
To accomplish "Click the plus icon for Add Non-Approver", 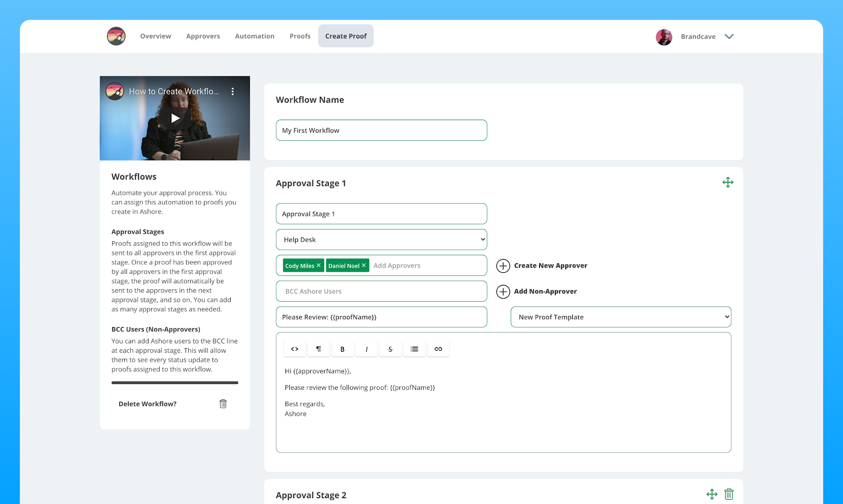I will pyautogui.click(x=503, y=292).
